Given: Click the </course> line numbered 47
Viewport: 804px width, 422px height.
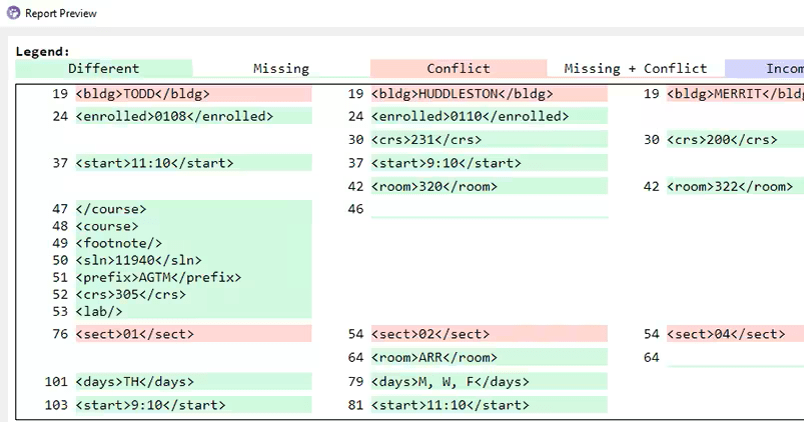Looking at the screenshot, I should pos(193,209).
